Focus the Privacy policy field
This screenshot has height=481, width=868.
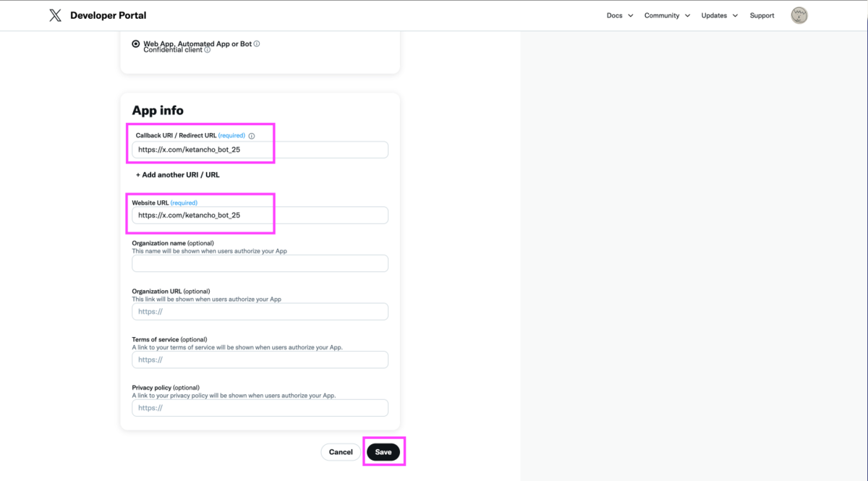tap(260, 407)
